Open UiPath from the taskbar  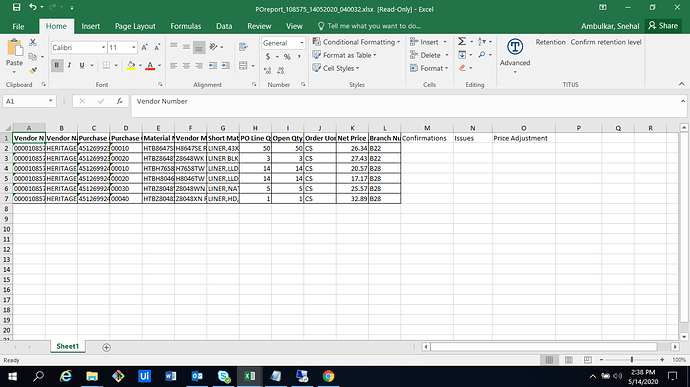(x=144, y=376)
